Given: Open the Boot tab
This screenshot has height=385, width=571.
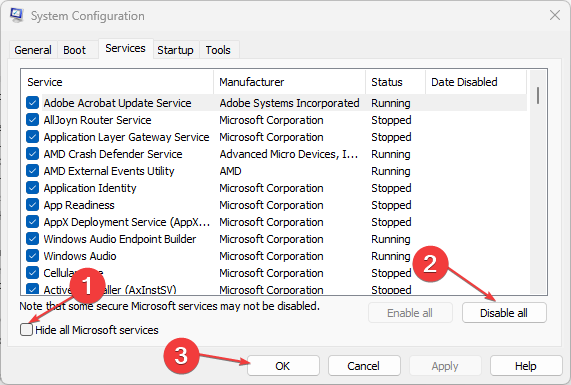Looking at the screenshot, I should tap(74, 50).
